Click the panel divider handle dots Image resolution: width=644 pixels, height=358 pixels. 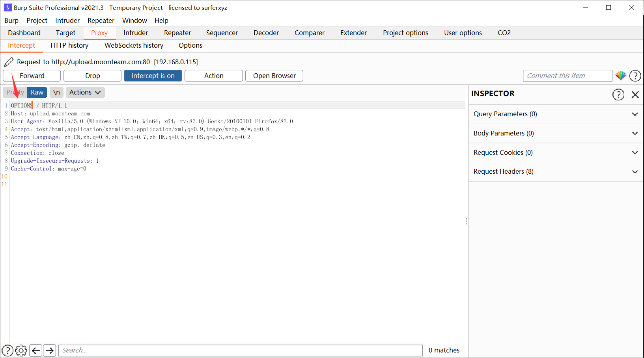pos(466,221)
